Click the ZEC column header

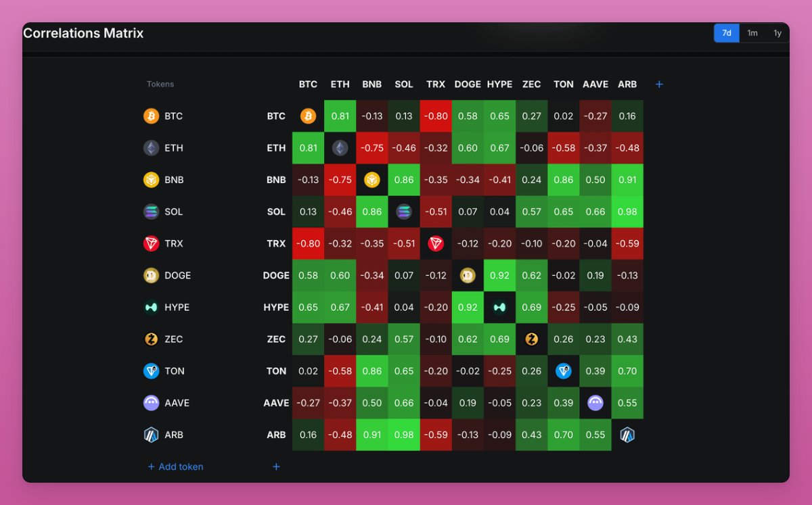point(532,85)
